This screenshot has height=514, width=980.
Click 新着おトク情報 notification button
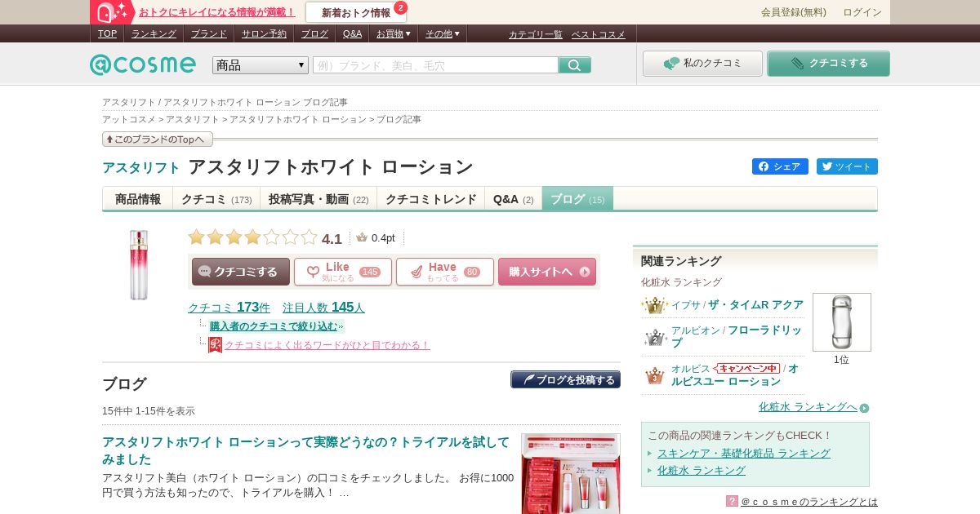point(356,12)
